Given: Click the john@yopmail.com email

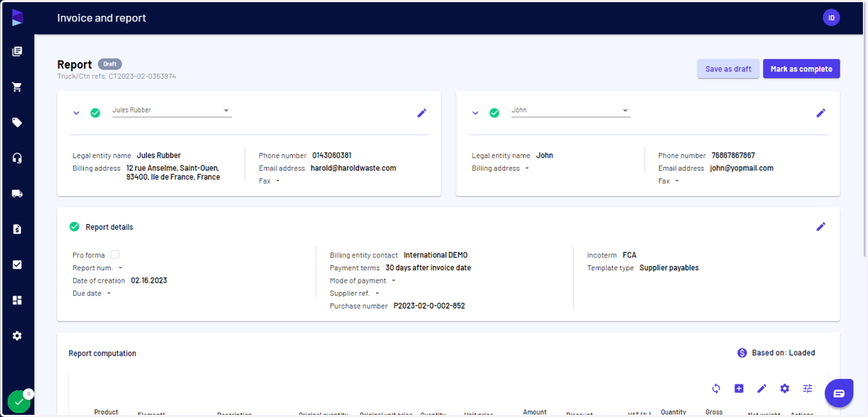Looking at the screenshot, I should pos(741,168).
